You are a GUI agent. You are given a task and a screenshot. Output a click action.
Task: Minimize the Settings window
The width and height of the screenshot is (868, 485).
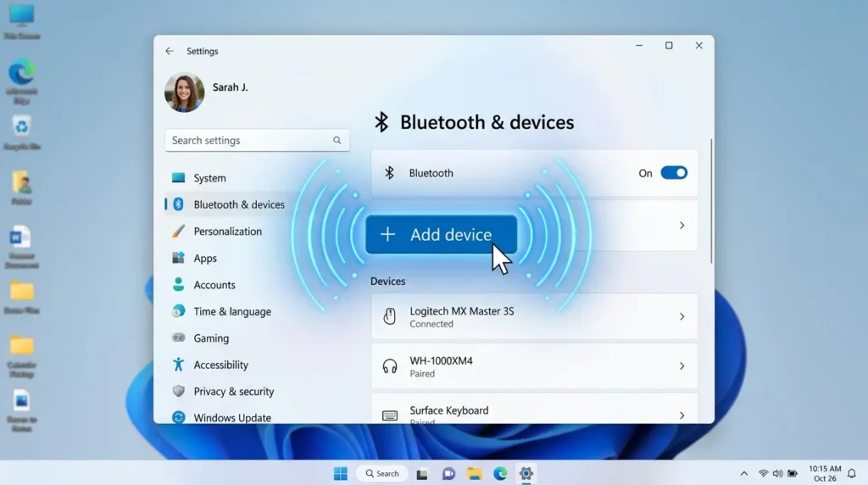tap(639, 46)
